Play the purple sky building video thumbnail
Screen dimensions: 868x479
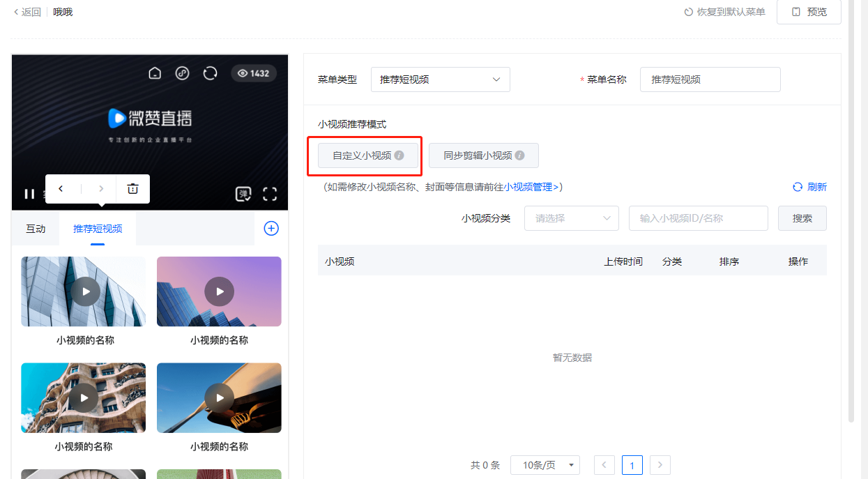(x=220, y=291)
